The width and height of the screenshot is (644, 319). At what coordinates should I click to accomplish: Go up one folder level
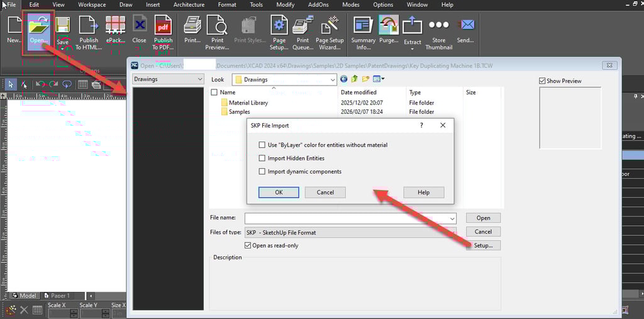point(355,79)
